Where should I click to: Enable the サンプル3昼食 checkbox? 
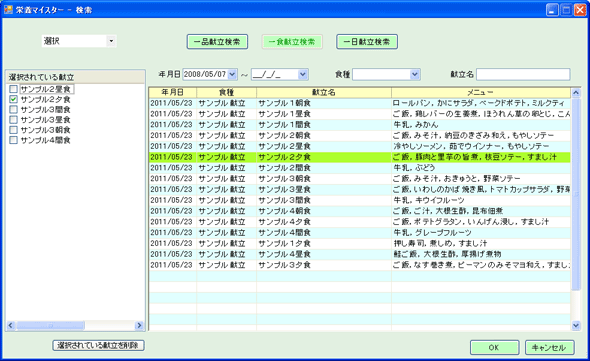tap(14, 120)
